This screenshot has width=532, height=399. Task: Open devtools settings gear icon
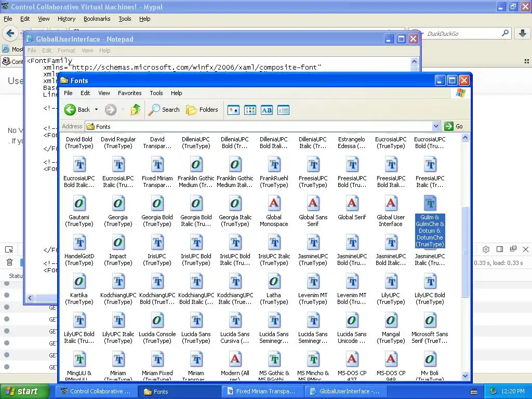click(x=486, y=249)
